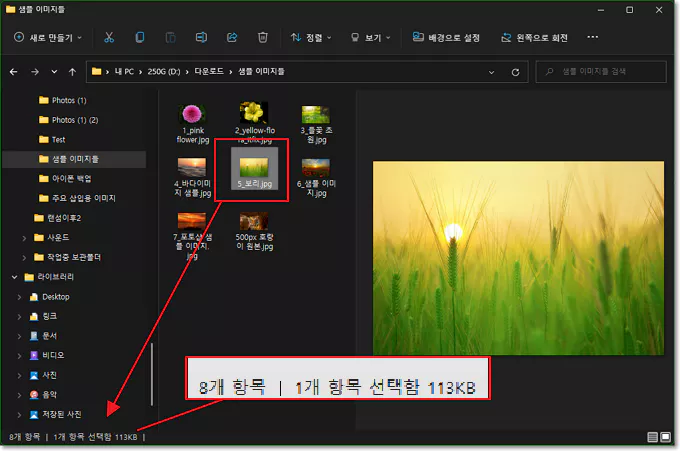Switch to details view in status bar
This screenshot has width=680, height=451.
652,437
